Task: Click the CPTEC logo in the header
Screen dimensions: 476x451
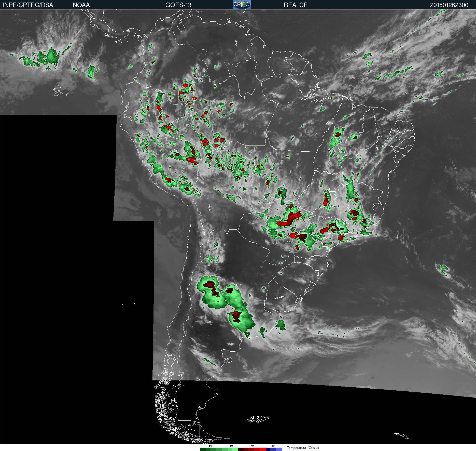Action: [x=242, y=5]
